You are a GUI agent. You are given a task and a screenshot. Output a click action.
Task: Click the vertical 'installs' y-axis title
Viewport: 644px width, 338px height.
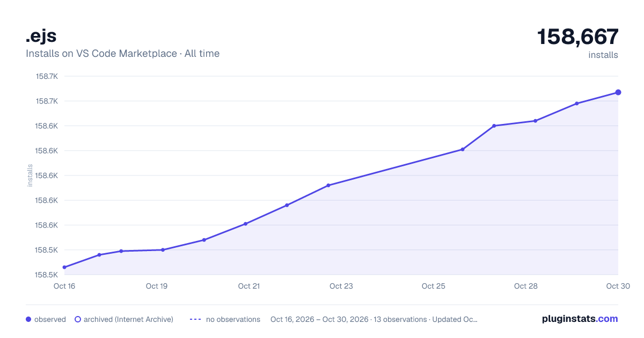(30, 175)
